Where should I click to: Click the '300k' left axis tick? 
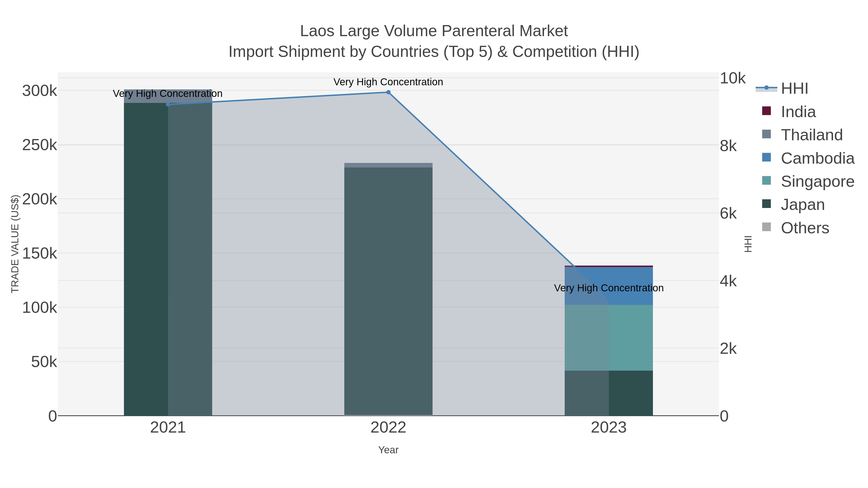[x=40, y=91]
